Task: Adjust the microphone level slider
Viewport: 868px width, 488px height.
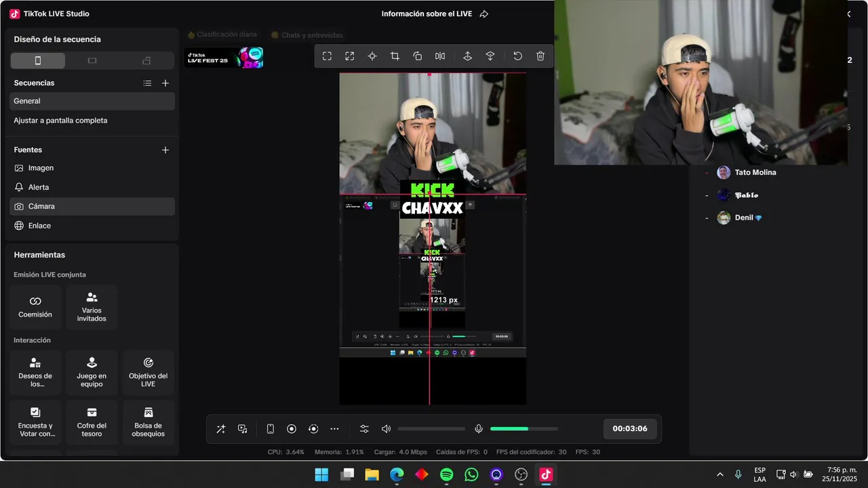Action: tap(524, 429)
